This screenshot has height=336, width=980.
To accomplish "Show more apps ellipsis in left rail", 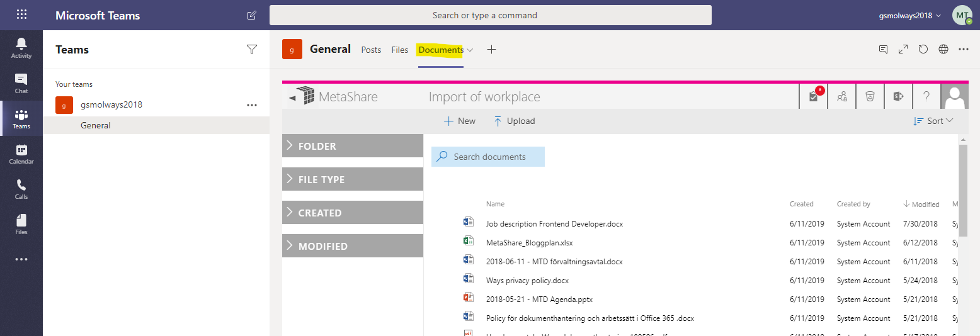I will click(x=21, y=259).
